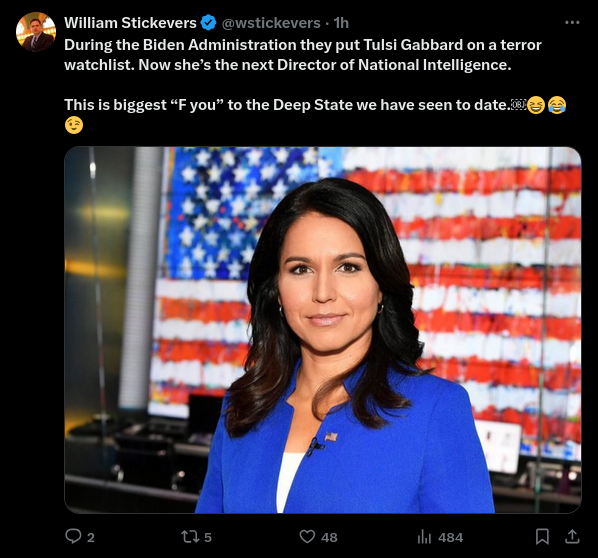Click the 484 views count
This screenshot has width=598, height=558.
point(450,537)
